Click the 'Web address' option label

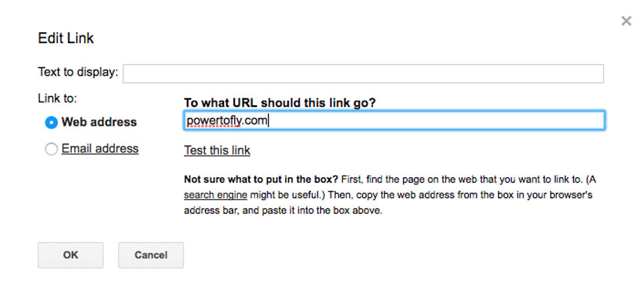pos(99,122)
